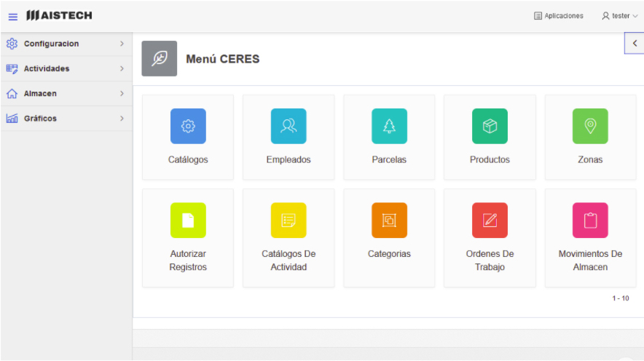Click the 1 - 10 pagination text
The height and width of the screenshot is (361, 644).
point(621,298)
